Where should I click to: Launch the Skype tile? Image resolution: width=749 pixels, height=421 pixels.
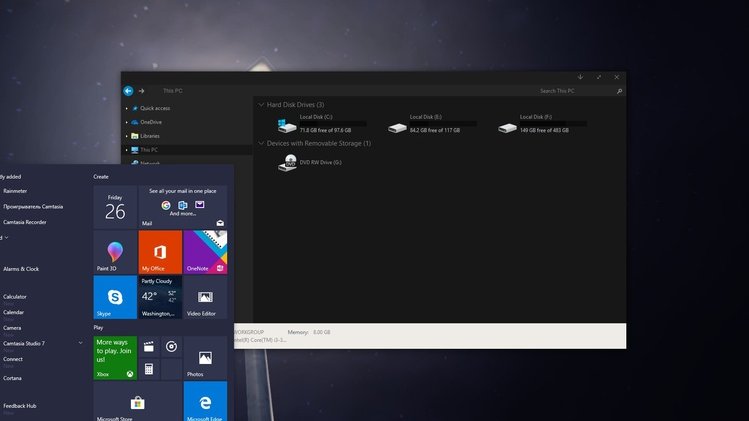coord(115,297)
